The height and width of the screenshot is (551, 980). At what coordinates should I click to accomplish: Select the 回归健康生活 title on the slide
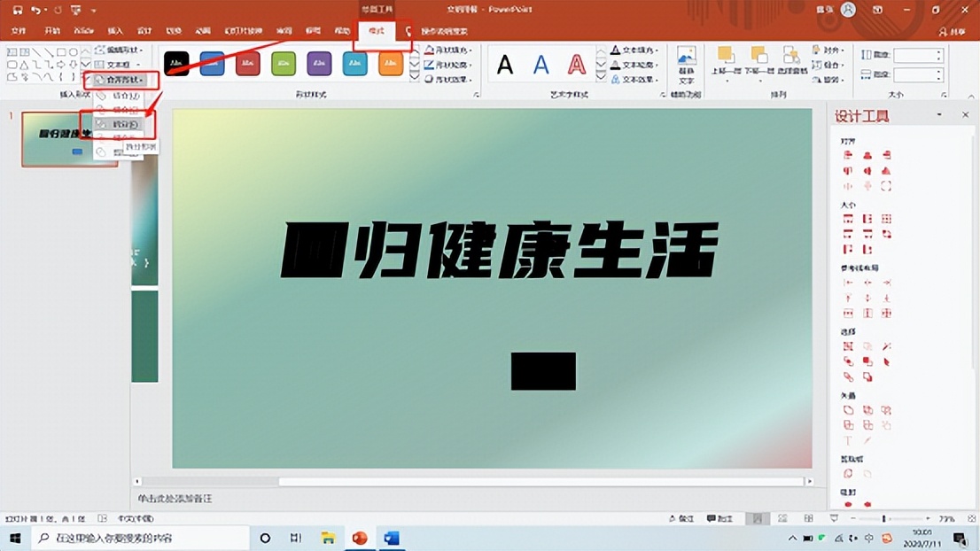click(500, 249)
